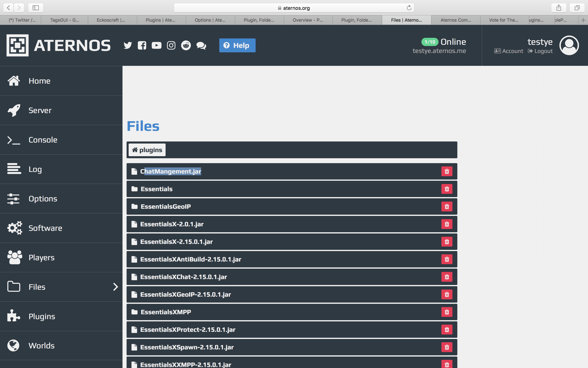This screenshot has width=588, height=368.
Task: Open EssentialsX-2.0.1.jar file
Action: (292, 224)
